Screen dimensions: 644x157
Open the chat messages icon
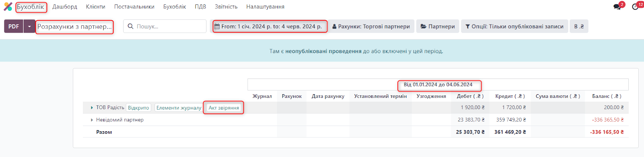(x=617, y=7)
